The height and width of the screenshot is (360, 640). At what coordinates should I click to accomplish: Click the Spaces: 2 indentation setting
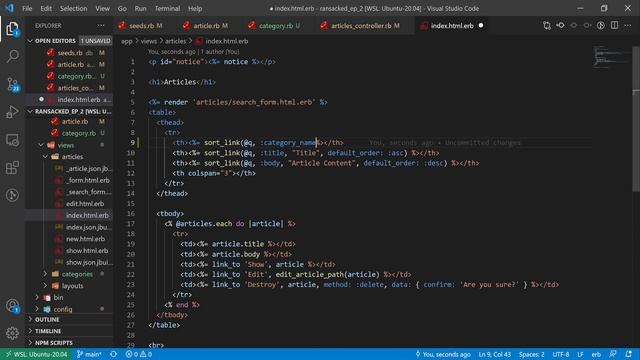(x=531, y=354)
